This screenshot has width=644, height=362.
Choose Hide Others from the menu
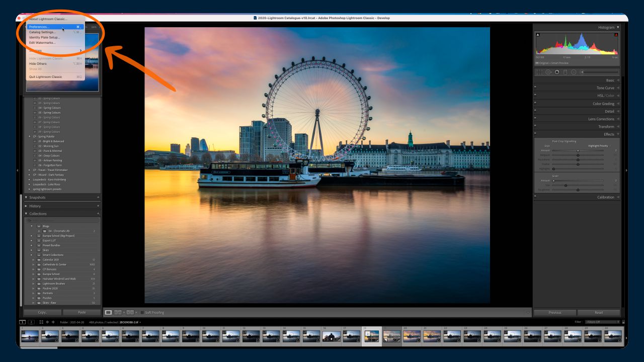point(55,64)
